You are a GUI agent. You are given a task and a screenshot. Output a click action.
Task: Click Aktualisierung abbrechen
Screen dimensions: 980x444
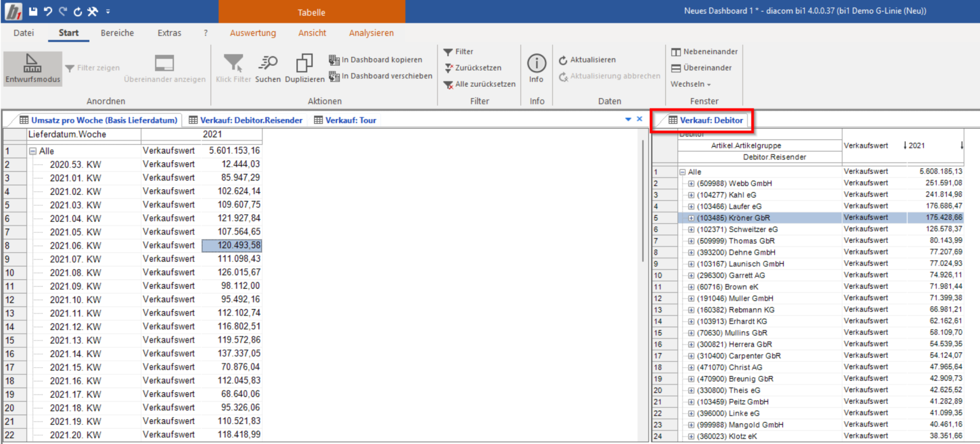coord(610,76)
